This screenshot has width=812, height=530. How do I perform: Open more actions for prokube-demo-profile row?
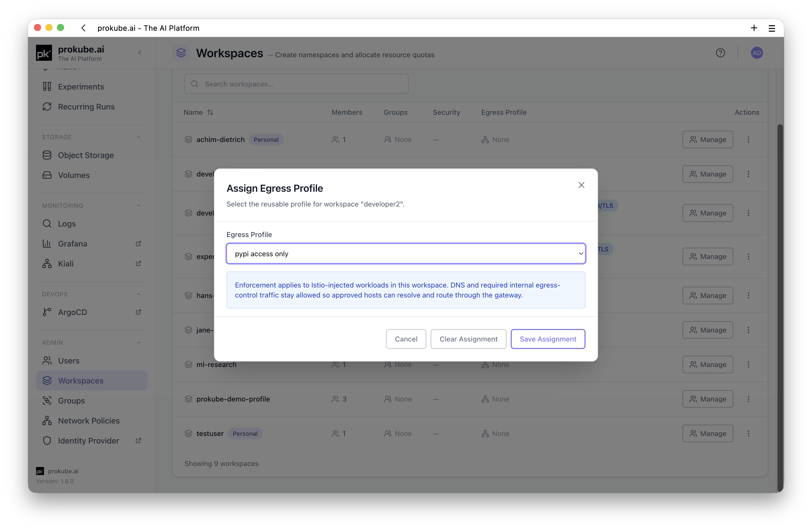748,399
